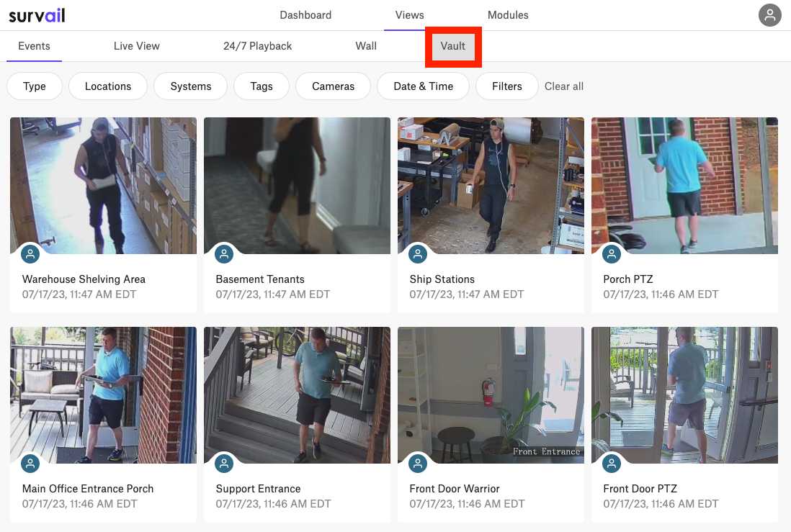Click the Warehouse Shelving Area event timestamp

pos(79,294)
